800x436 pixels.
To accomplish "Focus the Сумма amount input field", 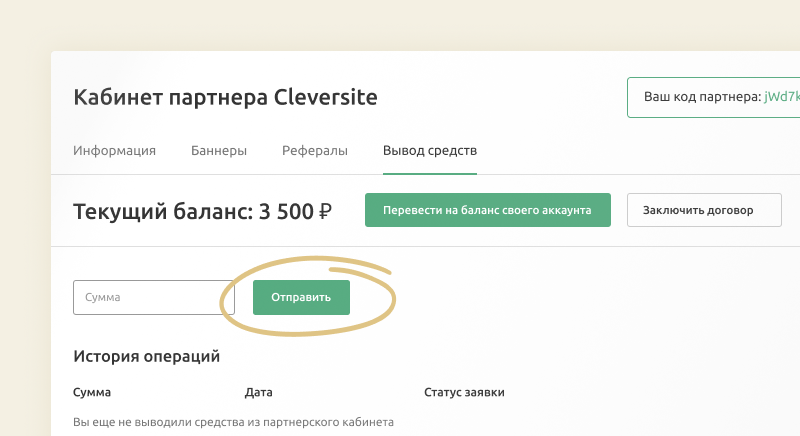I will tap(153, 298).
